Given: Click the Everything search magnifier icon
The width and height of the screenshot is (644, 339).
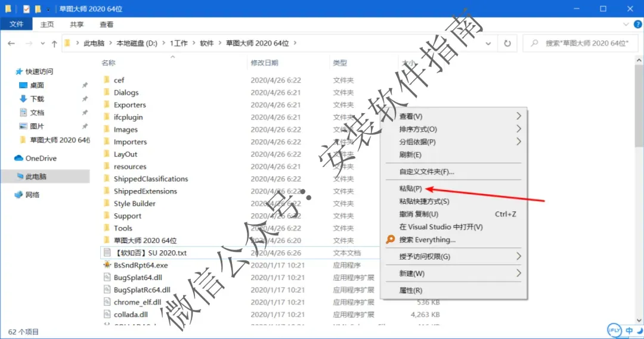Looking at the screenshot, I should pos(391,240).
